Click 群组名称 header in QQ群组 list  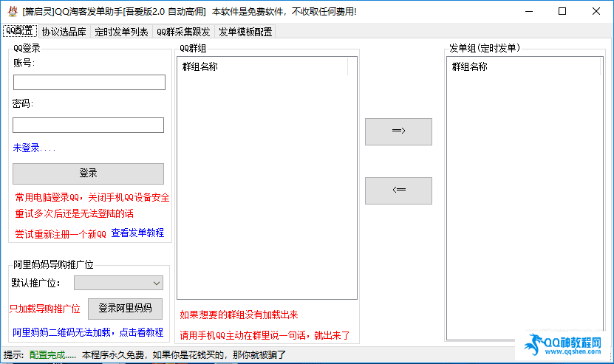[x=200, y=66]
